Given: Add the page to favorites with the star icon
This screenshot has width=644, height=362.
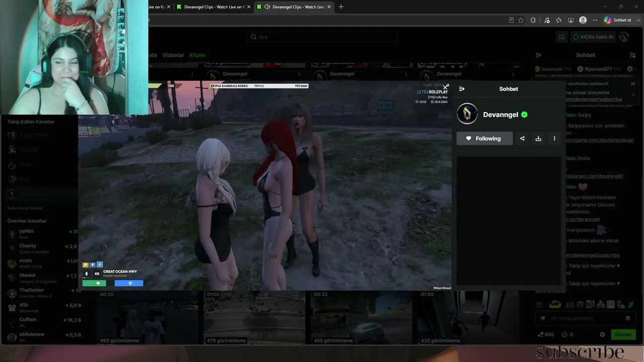Looking at the screenshot, I should (x=521, y=20).
